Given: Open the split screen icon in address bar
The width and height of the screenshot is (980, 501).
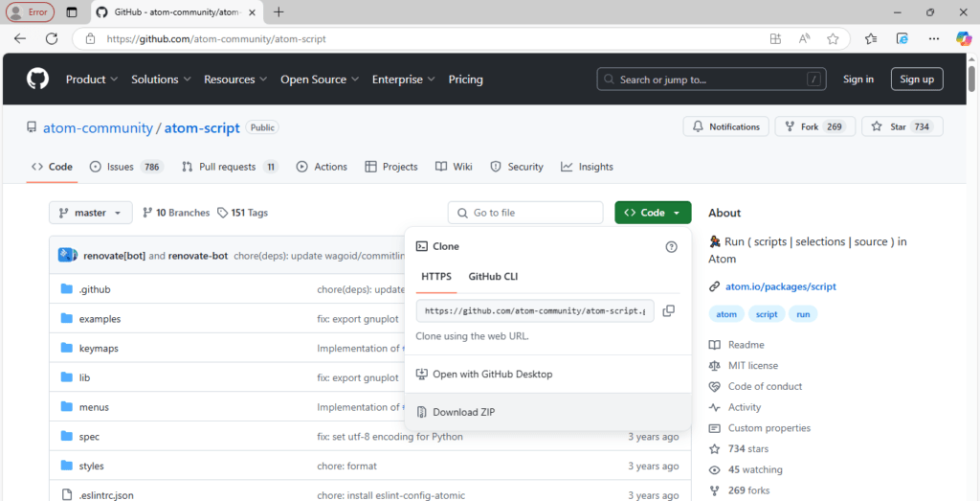Looking at the screenshot, I should (775, 38).
